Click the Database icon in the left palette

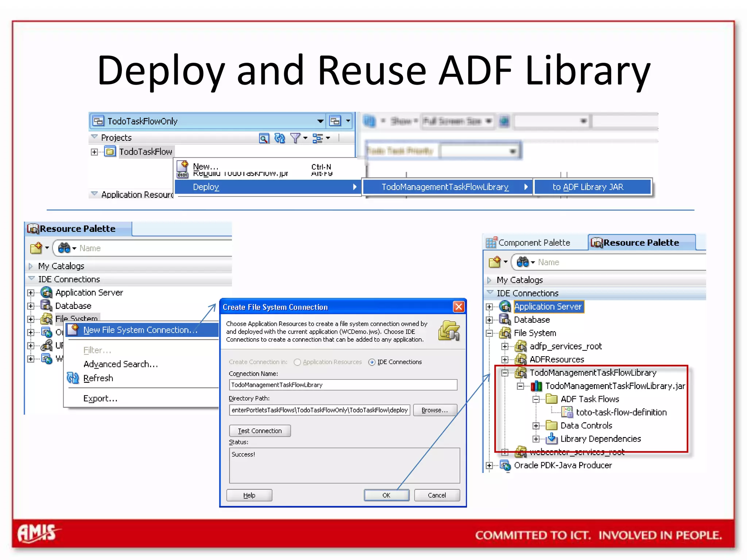46,306
